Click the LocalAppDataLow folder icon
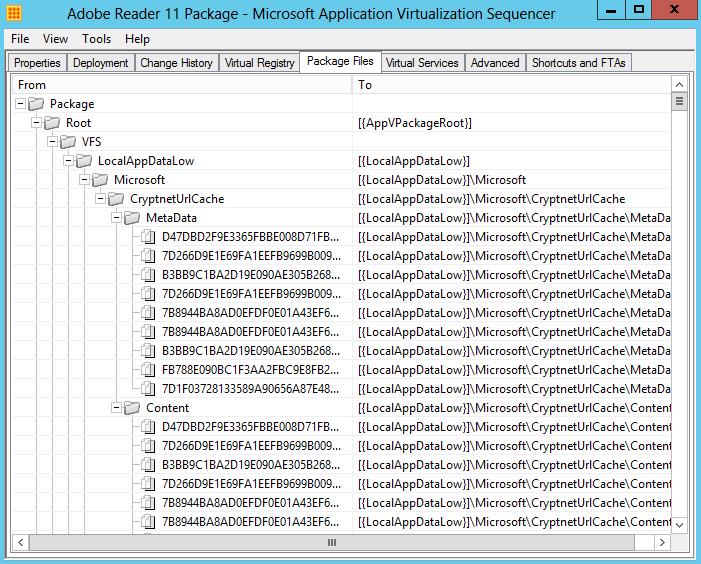The height and width of the screenshot is (564, 701). [84, 161]
